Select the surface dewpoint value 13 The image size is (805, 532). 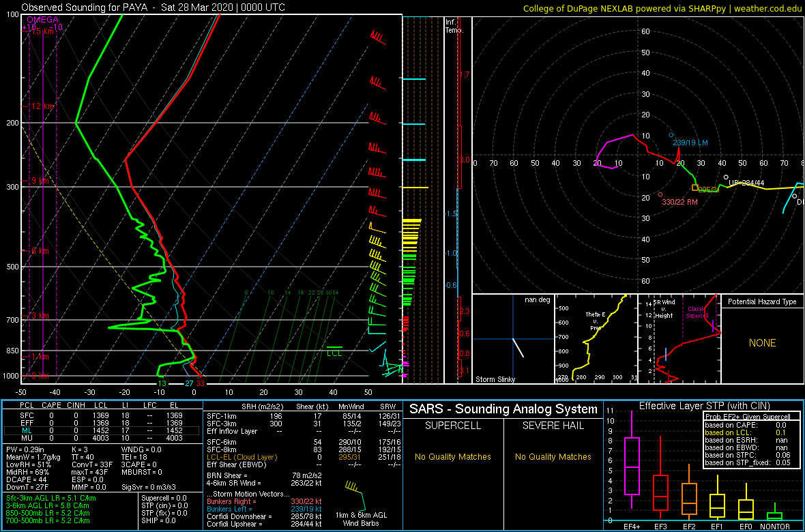[162, 383]
